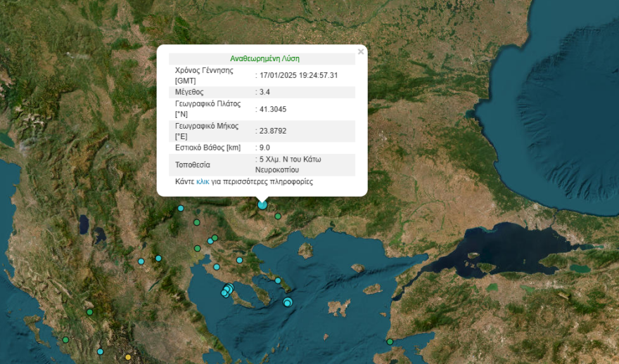Select the cyan marker overlapped by a green marker
The image size is (619, 364).
point(210,241)
